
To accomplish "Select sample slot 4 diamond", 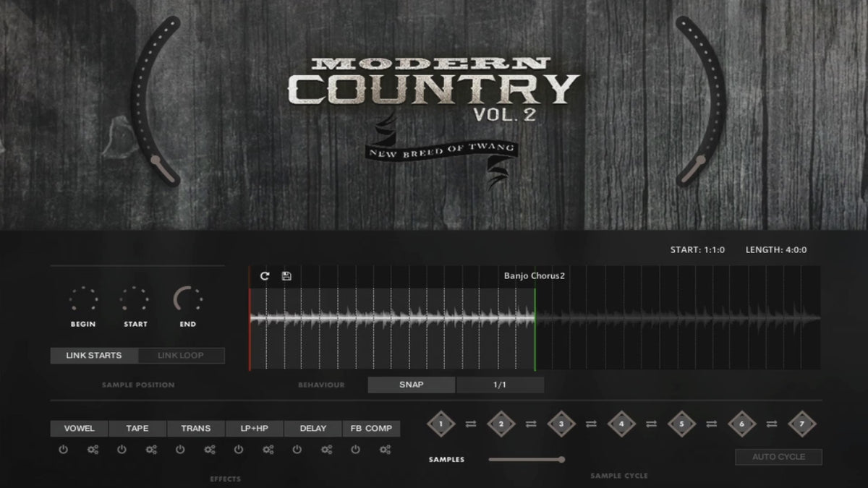I will click(x=621, y=424).
